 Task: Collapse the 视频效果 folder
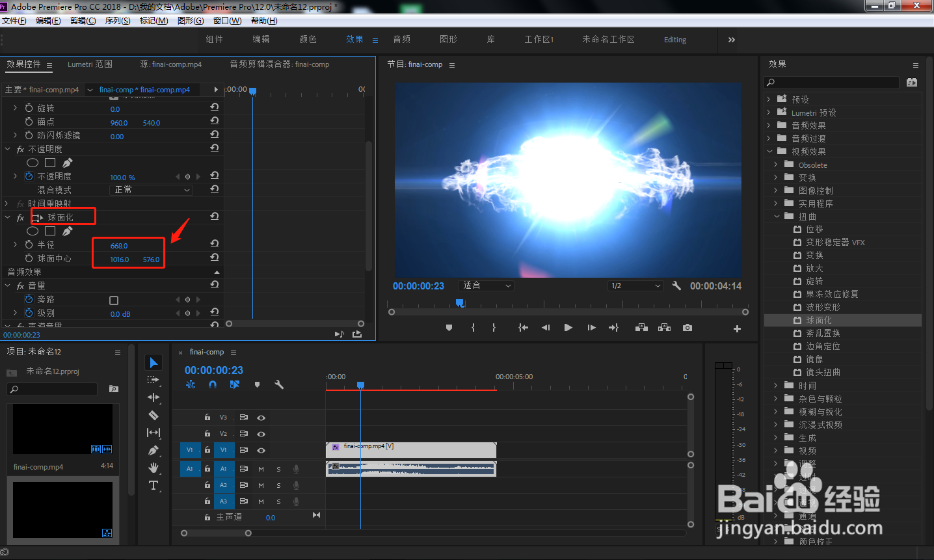[x=769, y=151]
